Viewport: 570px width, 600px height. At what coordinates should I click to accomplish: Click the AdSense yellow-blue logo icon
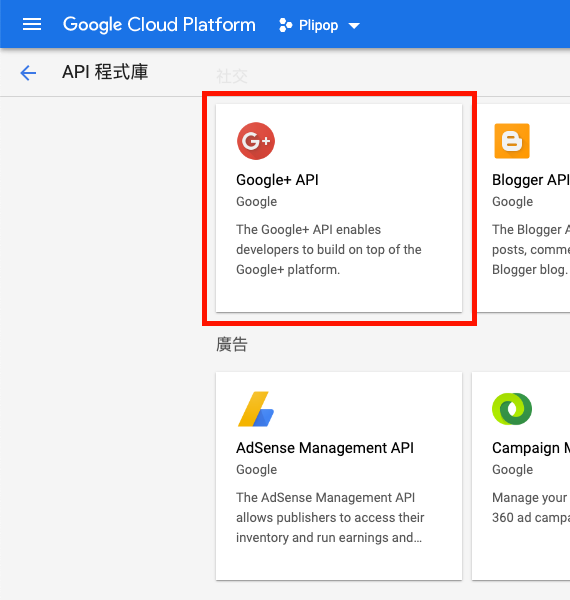(x=256, y=409)
